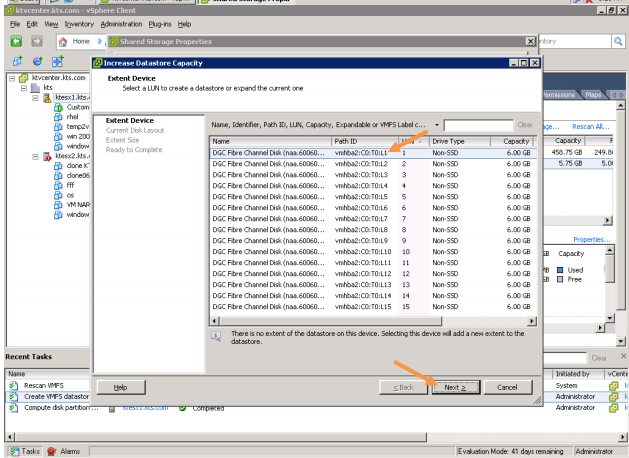The height and width of the screenshot is (458, 629).
Task: Click the Rescan VMFS task icon
Action: pyautogui.click(x=14, y=385)
